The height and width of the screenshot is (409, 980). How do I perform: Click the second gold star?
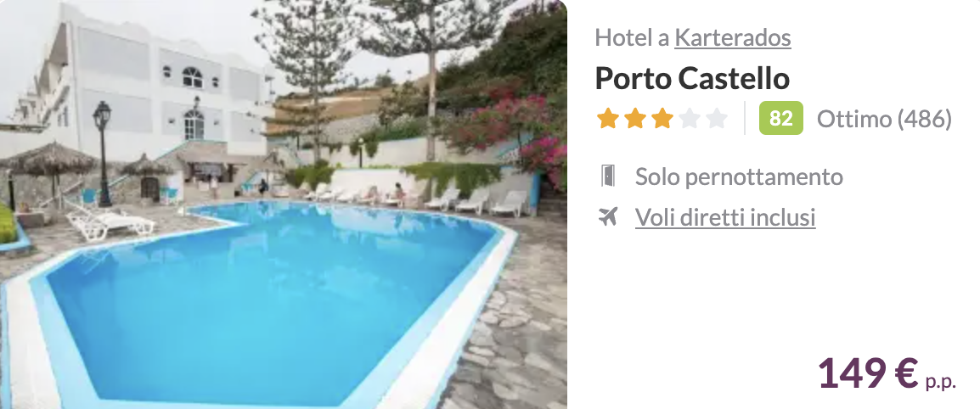point(634,118)
